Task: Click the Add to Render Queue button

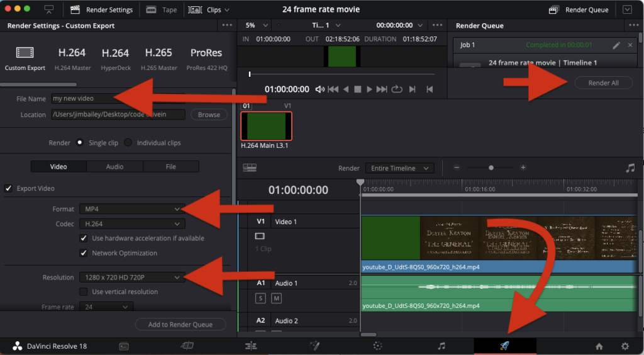Action: (x=180, y=324)
